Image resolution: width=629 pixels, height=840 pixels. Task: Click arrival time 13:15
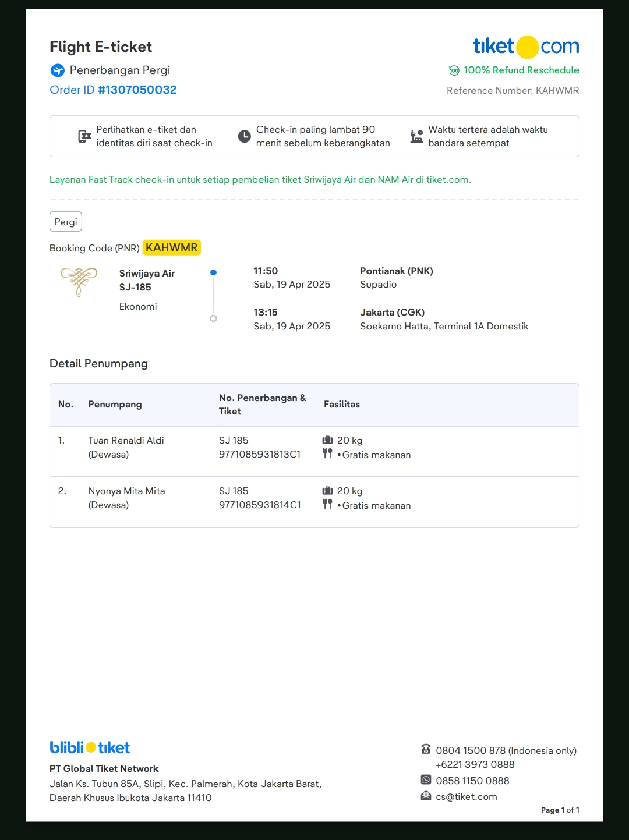point(266,313)
